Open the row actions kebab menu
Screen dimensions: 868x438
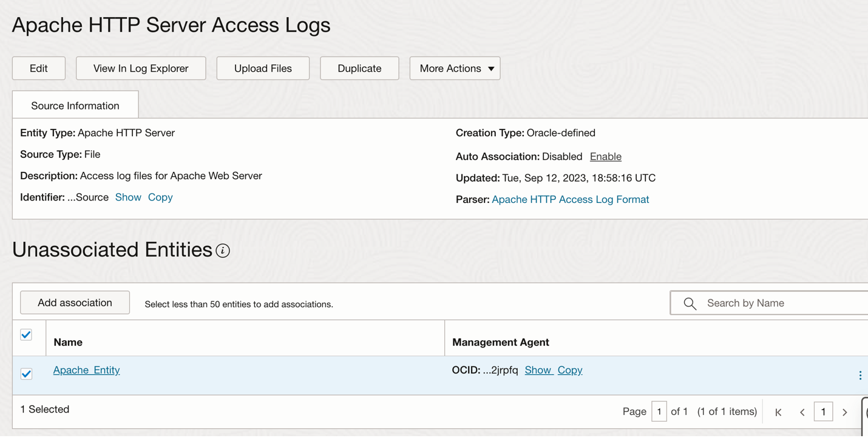(x=860, y=375)
